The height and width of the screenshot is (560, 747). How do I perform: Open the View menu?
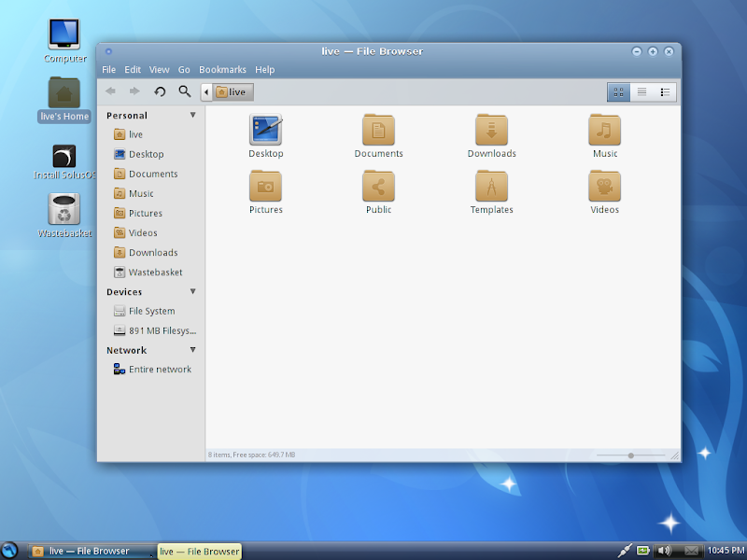159,70
